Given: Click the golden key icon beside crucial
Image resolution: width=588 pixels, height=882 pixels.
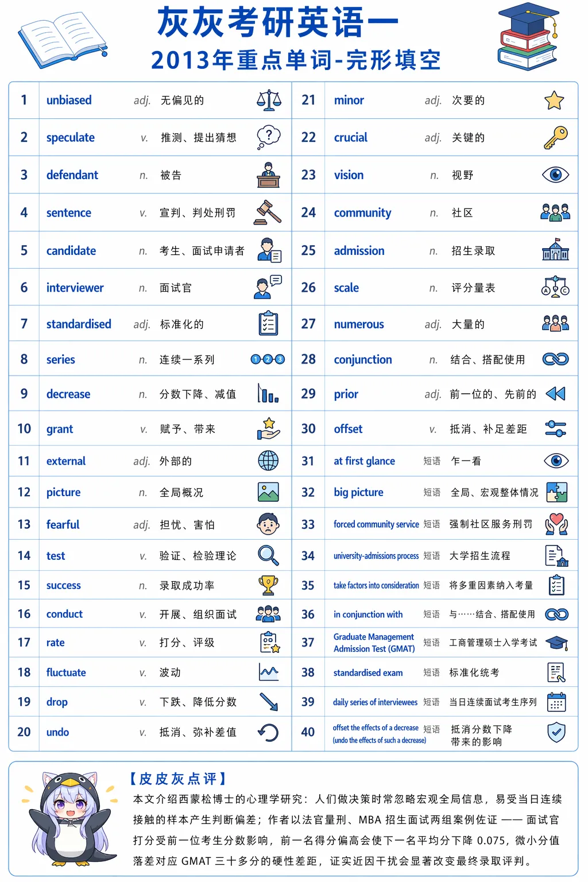Looking at the screenshot, I should click(555, 137).
